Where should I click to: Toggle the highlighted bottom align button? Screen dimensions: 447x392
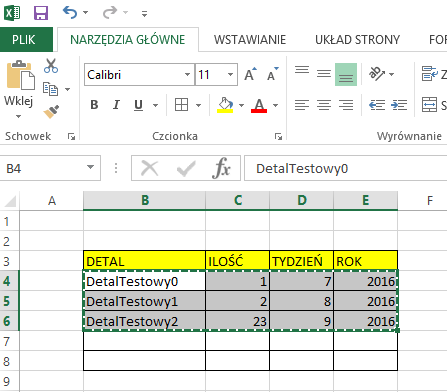point(346,74)
